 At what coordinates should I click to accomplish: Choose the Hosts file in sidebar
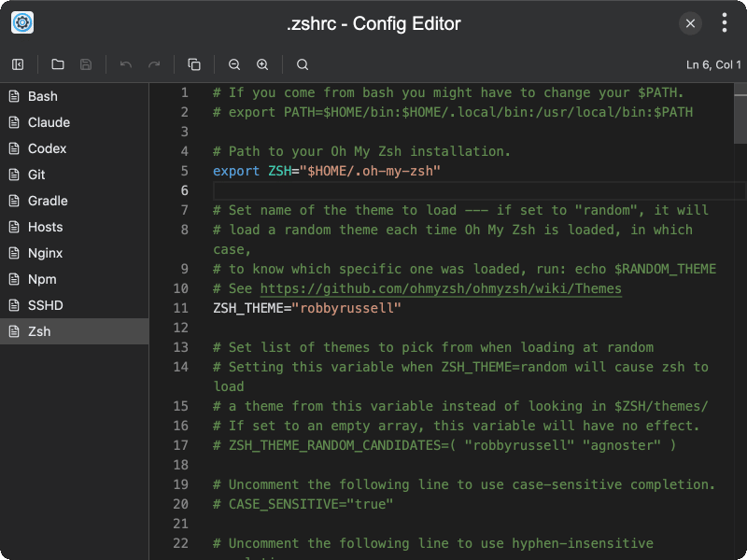tap(45, 227)
